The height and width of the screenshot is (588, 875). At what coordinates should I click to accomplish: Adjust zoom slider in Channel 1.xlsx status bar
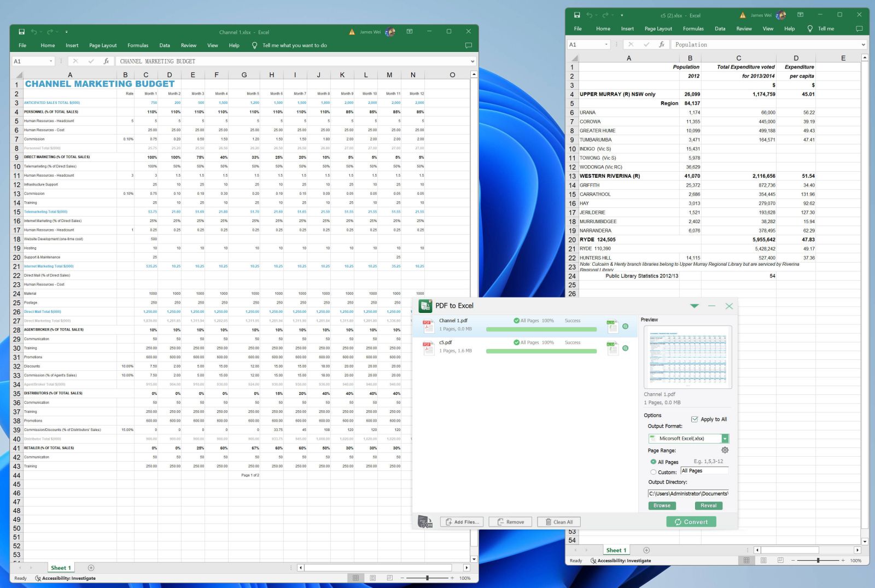point(427,578)
